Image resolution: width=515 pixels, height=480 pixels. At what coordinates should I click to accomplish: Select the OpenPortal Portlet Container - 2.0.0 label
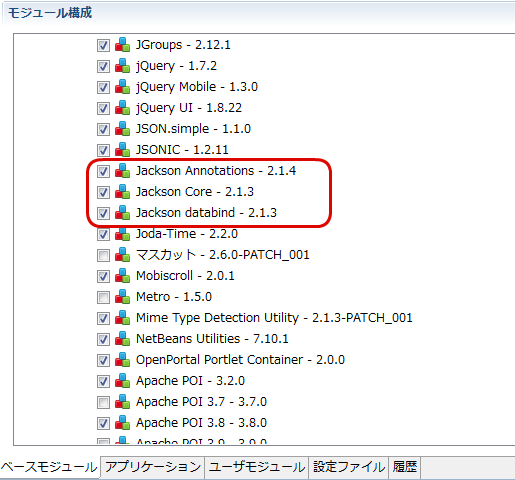coord(240,360)
